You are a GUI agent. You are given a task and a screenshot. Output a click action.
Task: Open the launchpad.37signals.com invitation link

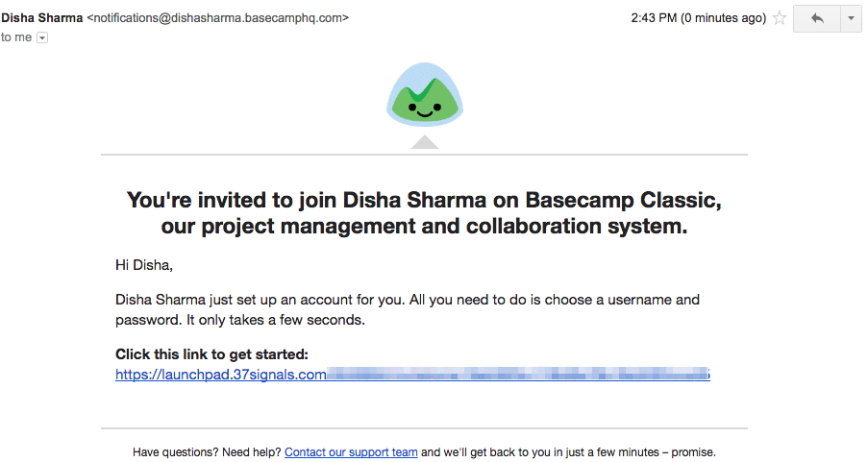[x=412, y=375]
